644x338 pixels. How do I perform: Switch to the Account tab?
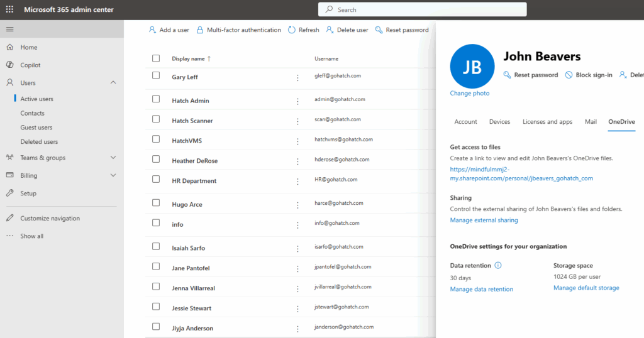(466, 121)
